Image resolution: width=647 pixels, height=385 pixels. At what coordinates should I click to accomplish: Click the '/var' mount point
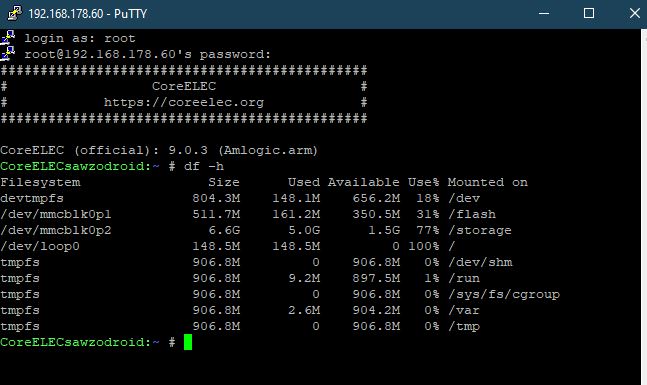[464, 310]
